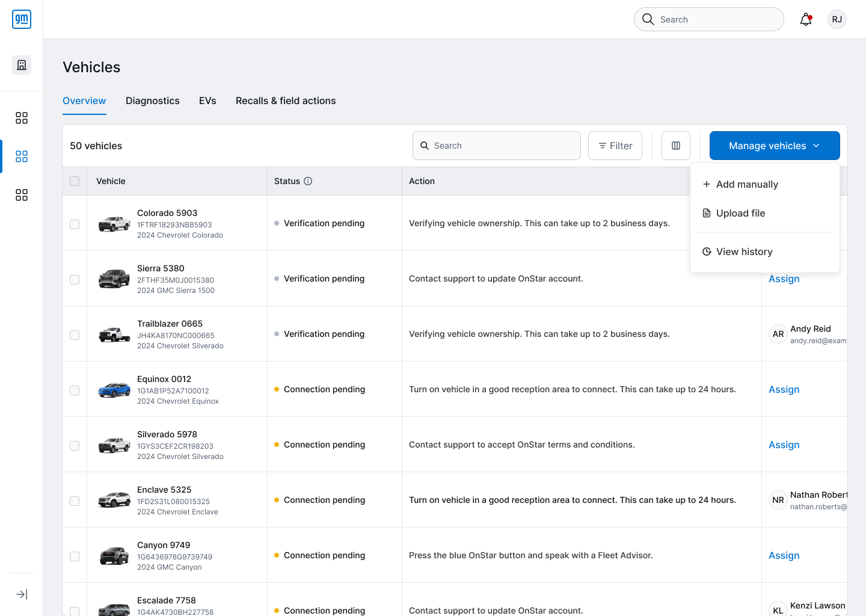Click '50 vehicles' count text
The height and width of the screenshot is (616, 866).
pos(96,146)
